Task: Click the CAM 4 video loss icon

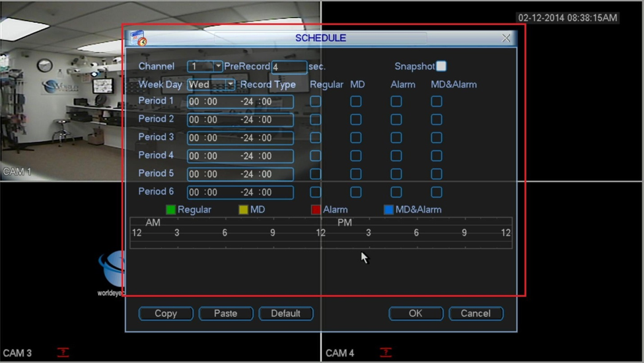Action: coord(386,352)
